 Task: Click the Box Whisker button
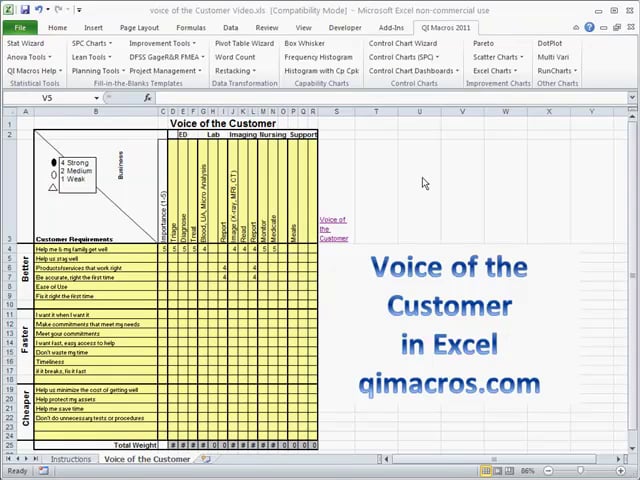(x=304, y=43)
